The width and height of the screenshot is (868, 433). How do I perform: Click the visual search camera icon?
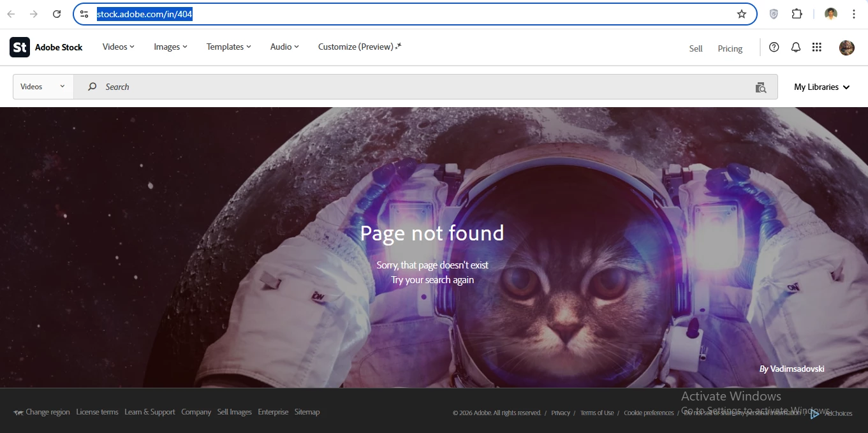pos(761,87)
